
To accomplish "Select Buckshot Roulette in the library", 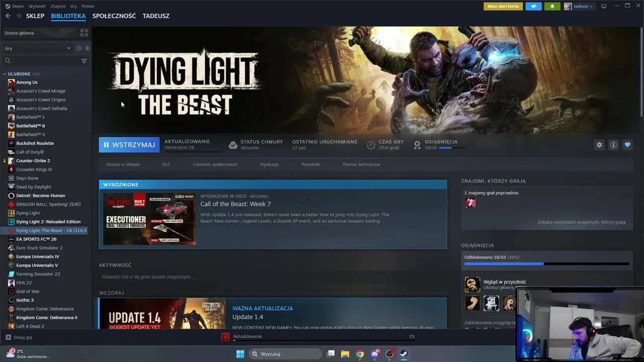I will point(35,143).
